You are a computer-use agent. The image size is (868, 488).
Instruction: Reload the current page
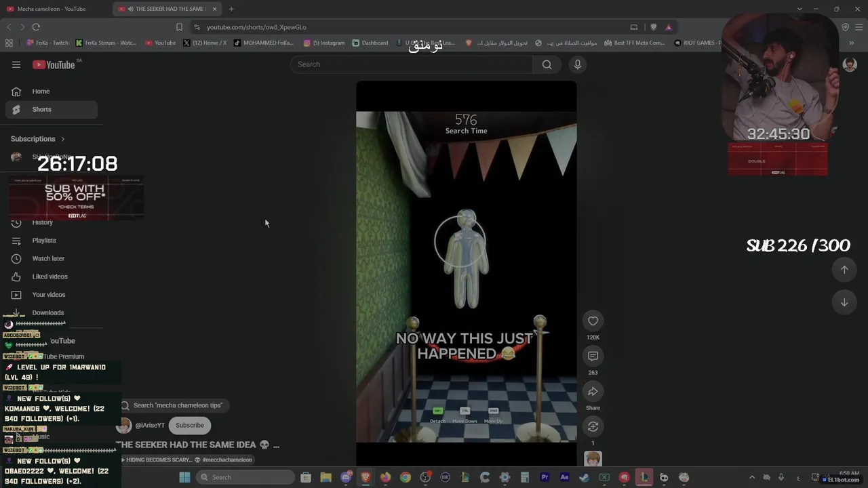click(36, 27)
